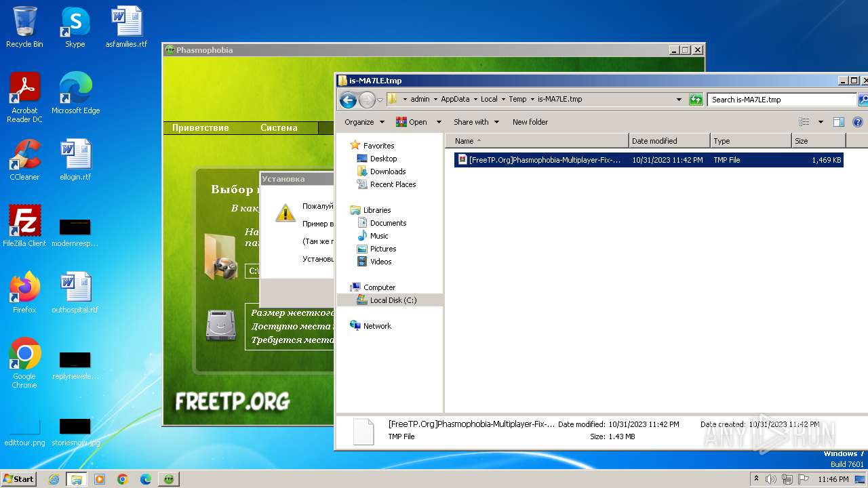Viewport: 868px width, 488px height.
Task: Open the Organize dropdown menu
Action: point(364,122)
